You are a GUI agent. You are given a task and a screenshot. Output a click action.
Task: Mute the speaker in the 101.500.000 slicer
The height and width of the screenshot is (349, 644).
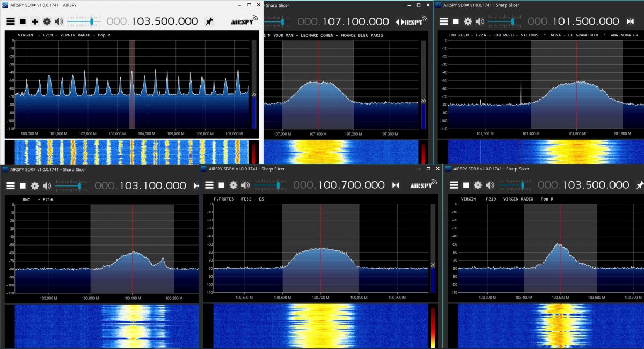[x=480, y=21]
